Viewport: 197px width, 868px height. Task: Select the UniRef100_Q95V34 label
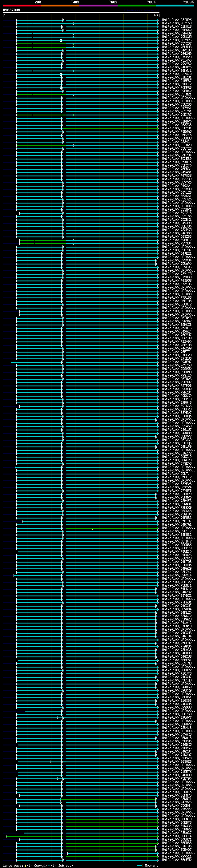177,260
